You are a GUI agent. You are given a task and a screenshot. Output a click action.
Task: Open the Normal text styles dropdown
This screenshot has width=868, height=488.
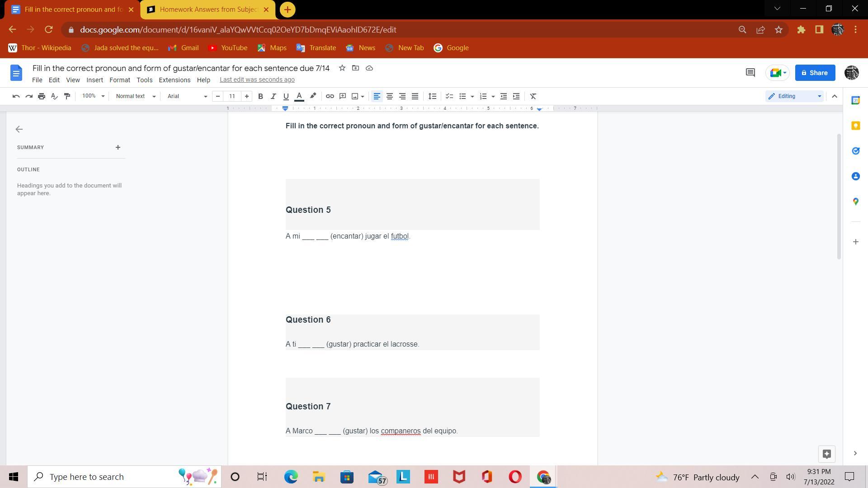tap(135, 96)
